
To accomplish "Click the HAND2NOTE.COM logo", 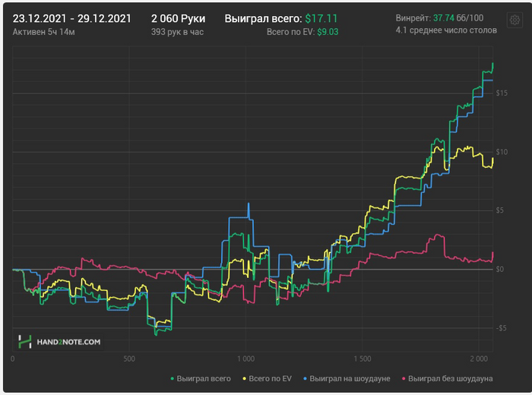I will (x=59, y=342).
